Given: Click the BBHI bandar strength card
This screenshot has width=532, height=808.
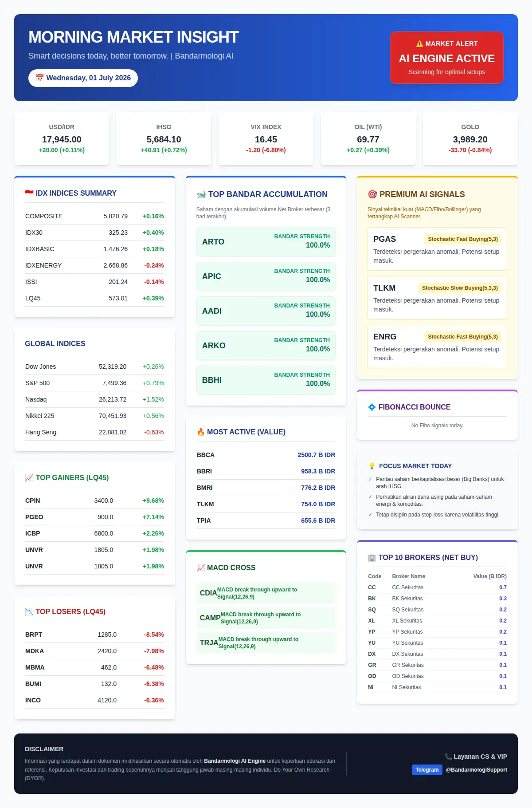Looking at the screenshot, I should point(266,380).
